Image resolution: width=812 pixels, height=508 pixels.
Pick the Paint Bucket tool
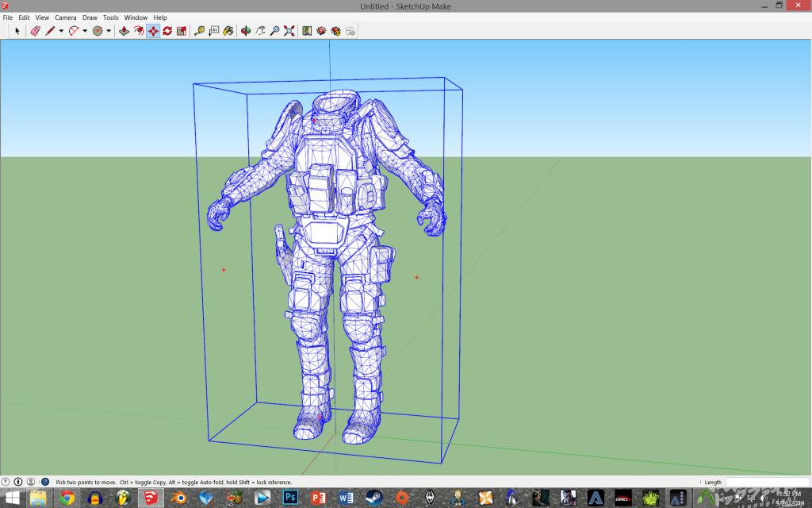[x=228, y=31]
